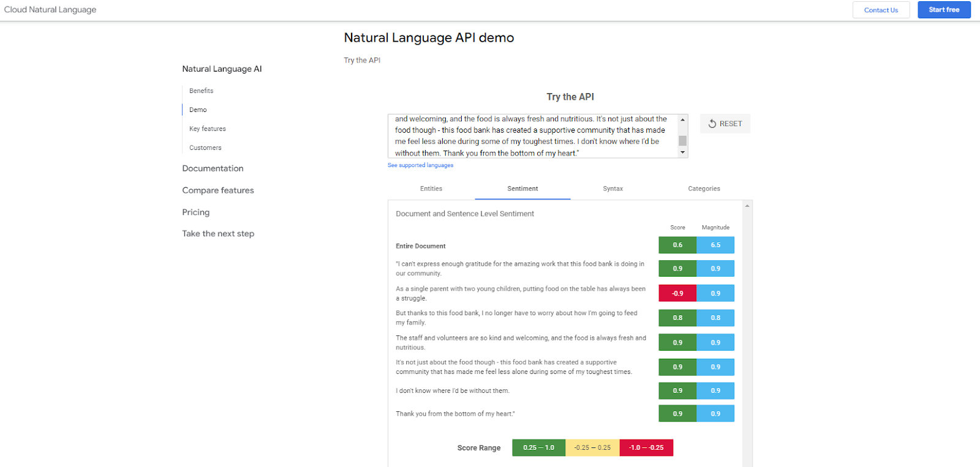Image resolution: width=980 pixels, height=467 pixels.
Task: Open the See supported languages link
Action: coord(420,165)
